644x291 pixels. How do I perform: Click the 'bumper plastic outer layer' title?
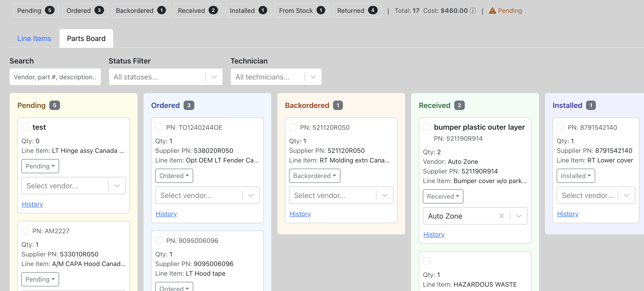tap(479, 127)
